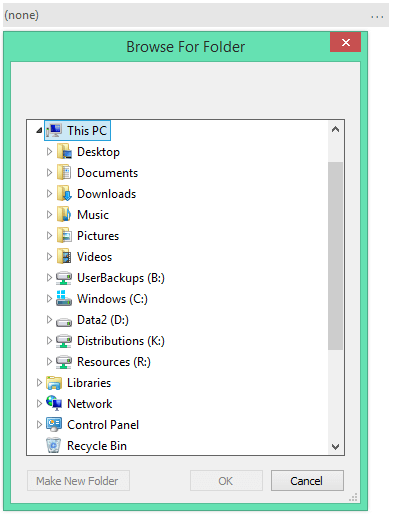Expand the Windows (C:) drive node

tap(49, 299)
